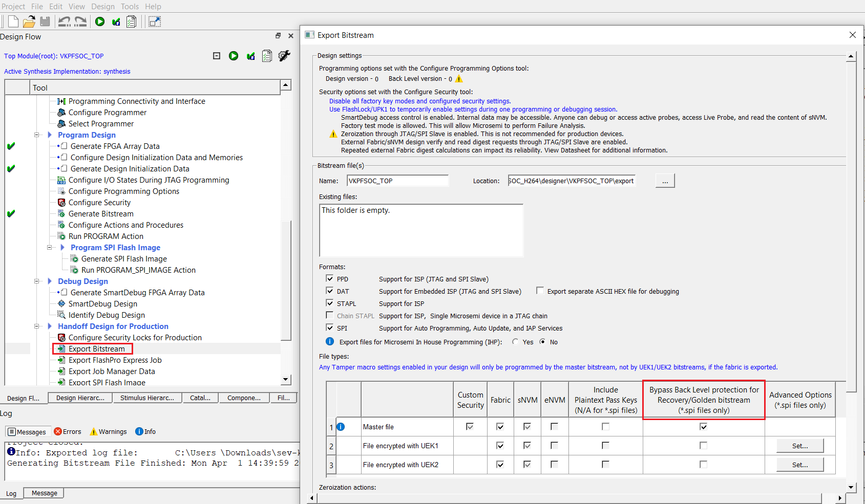Open the Design Flow report icon
Image resolution: width=865 pixels, height=504 pixels.
(267, 56)
